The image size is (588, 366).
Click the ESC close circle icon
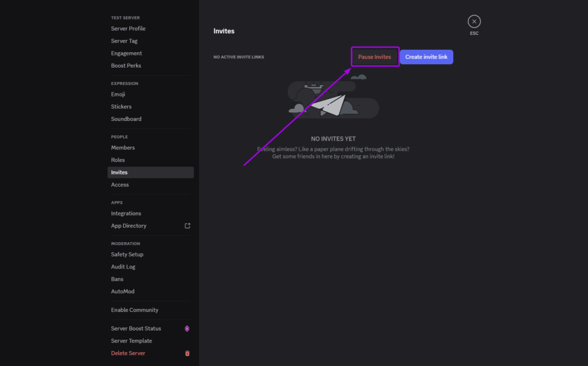click(474, 21)
